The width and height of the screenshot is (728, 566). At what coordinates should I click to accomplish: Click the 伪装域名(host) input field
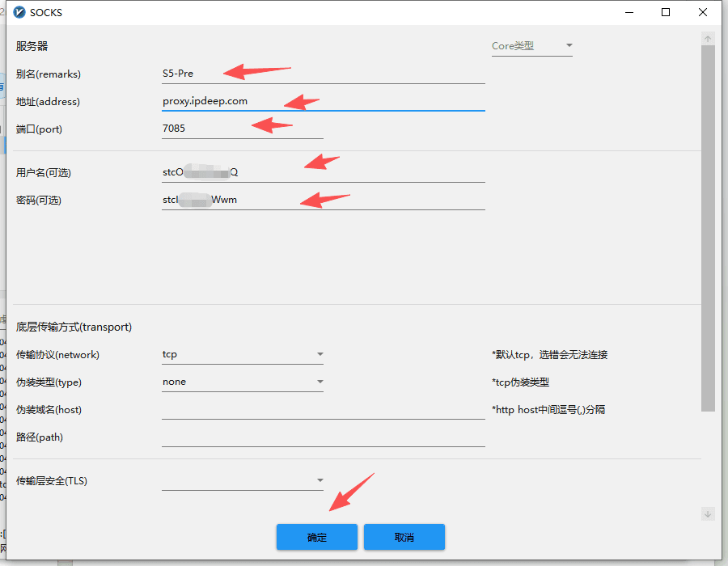click(323, 410)
